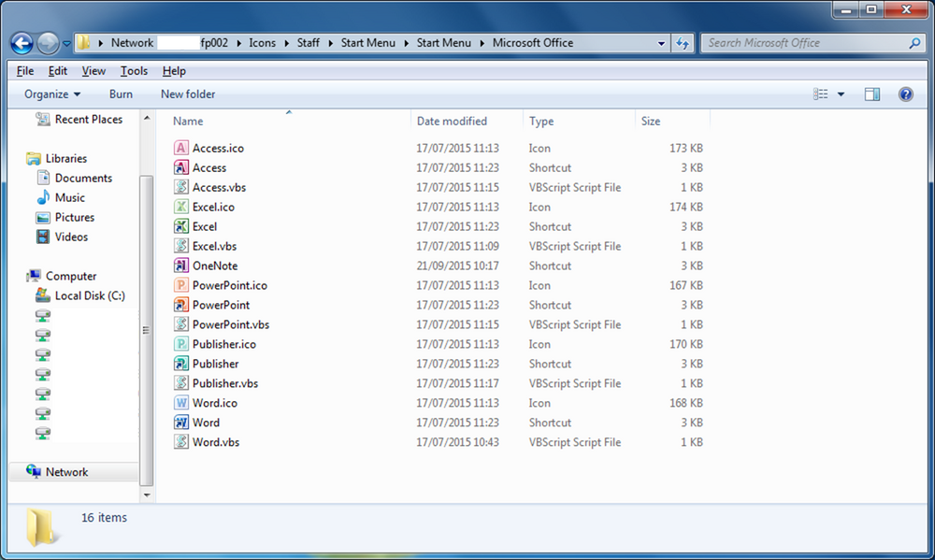The width and height of the screenshot is (935, 560).
Task: Select the Access.ico file icon
Action: click(181, 148)
